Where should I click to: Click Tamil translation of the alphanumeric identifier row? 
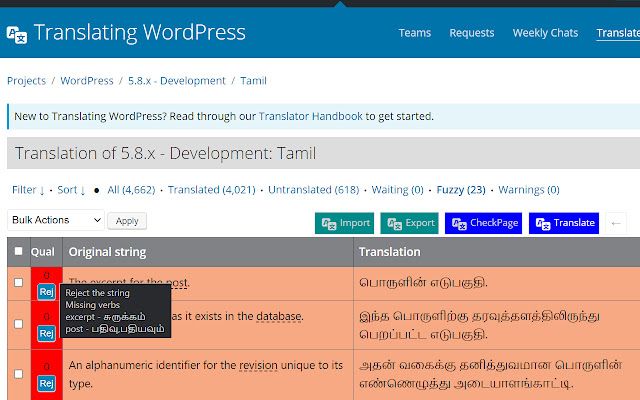point(491,374)
